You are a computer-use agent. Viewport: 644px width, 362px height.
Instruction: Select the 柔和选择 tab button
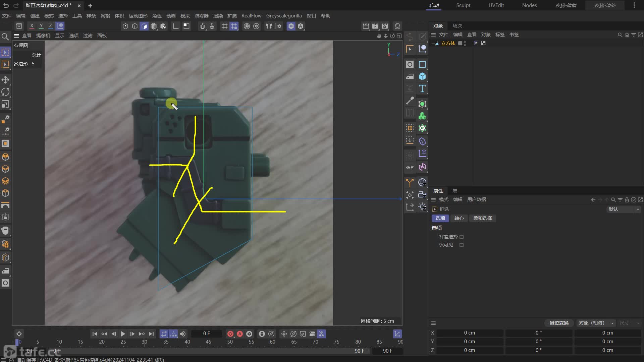(x=482, y=218)
